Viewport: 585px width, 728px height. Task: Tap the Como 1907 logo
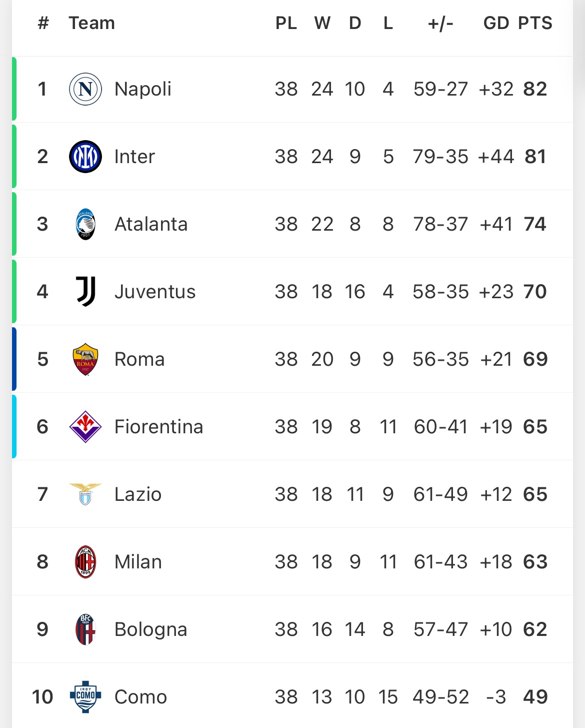point(85,696)
